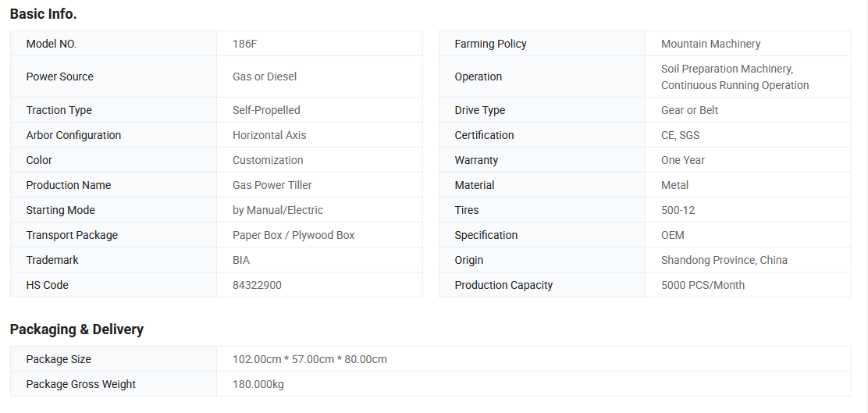Select the Gas or Diesel value
The height and width of the screenshot is (413, 868).
coord(265,77)
